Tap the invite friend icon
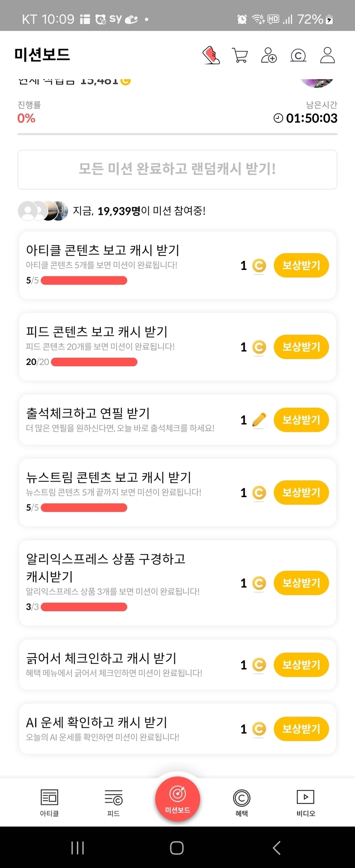 point(269,55)
